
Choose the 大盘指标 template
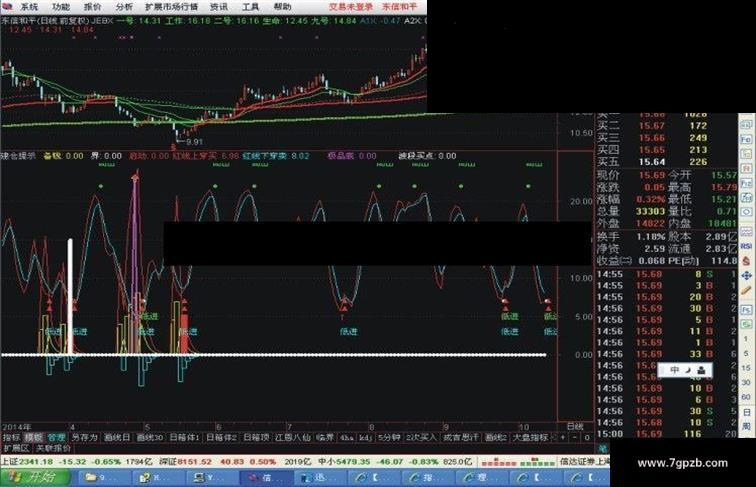(530, 437)
